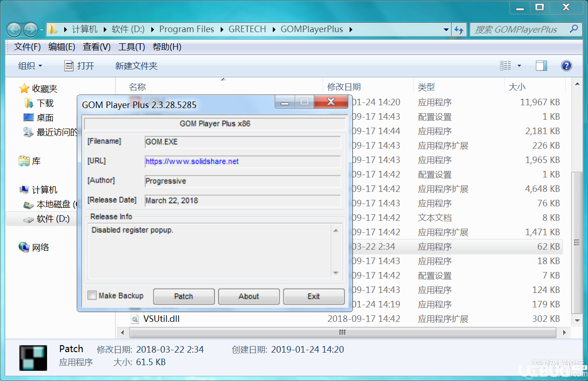This screenshot has width=588, height=381.
Task: Click the horizontal scrollbar left arrow
Action: pyautogui.click(x=123, y=333)
